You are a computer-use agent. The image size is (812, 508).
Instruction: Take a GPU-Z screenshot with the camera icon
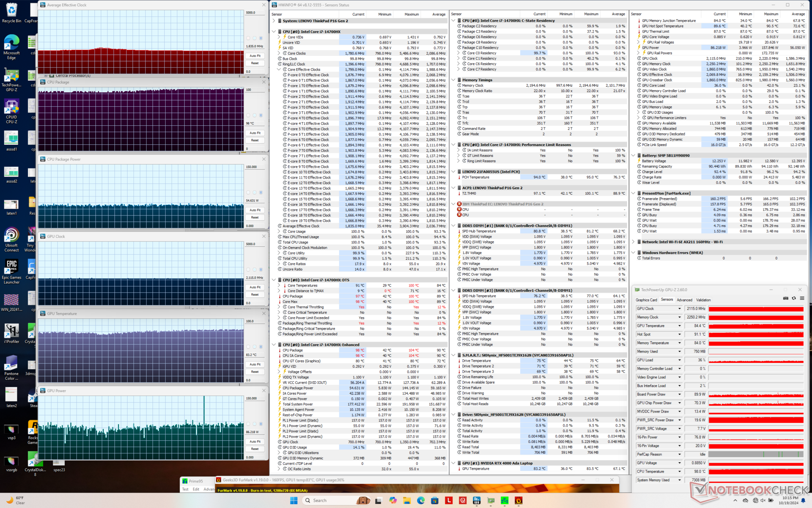click(785, 298)
